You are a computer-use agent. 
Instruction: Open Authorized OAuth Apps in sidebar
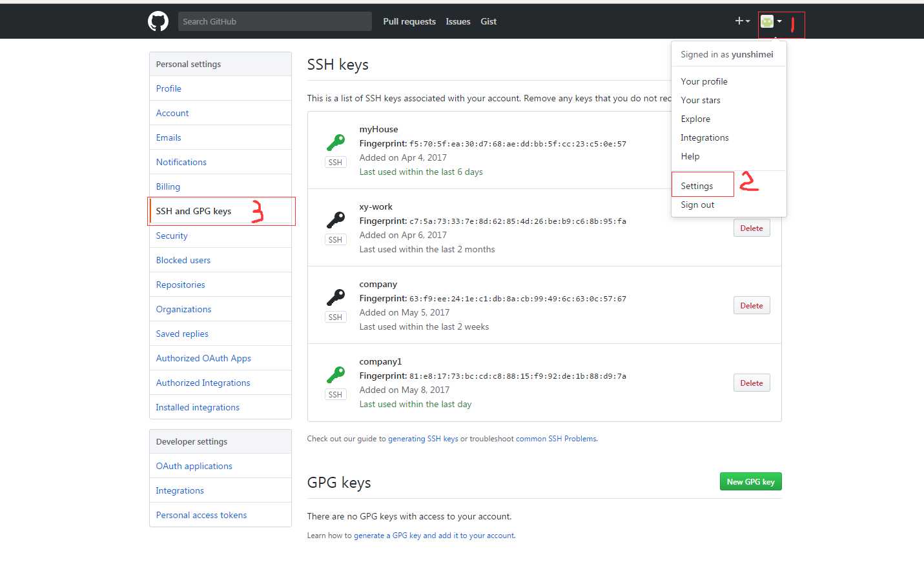click(220, 358)
